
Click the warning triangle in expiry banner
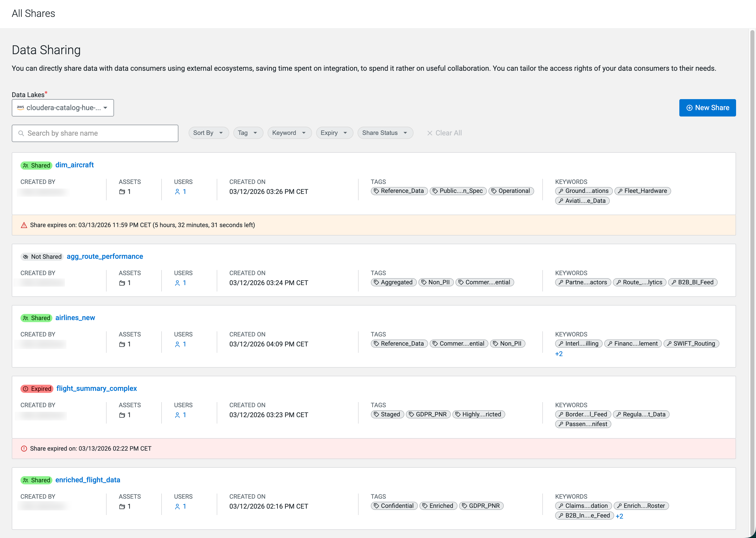[24, 225]
